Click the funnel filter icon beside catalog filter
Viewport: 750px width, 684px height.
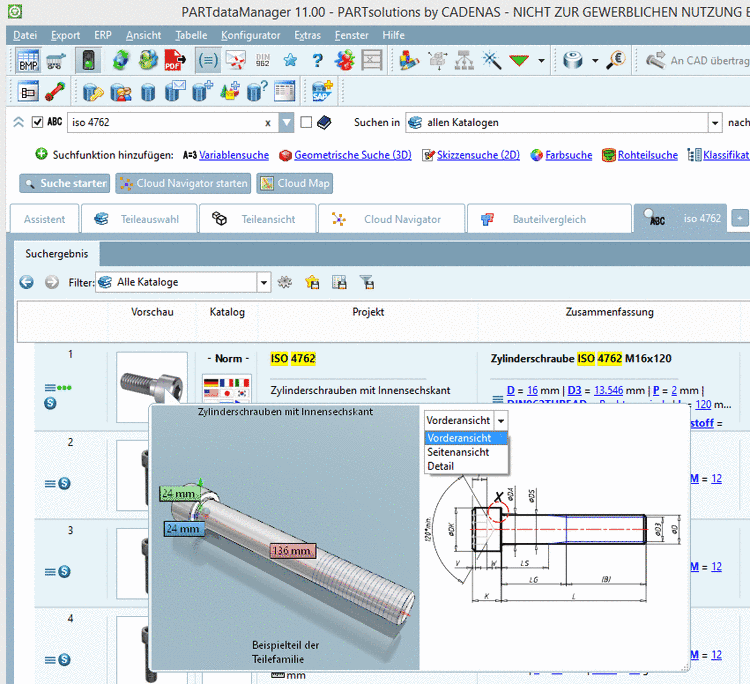[366, 283]
